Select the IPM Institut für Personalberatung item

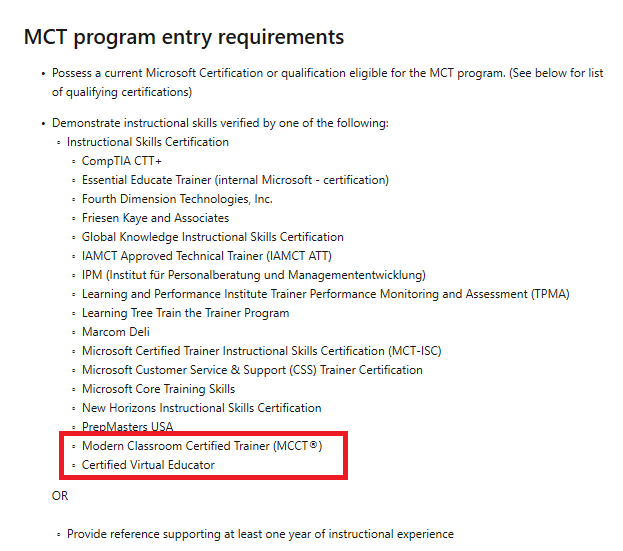click(253, 275)
